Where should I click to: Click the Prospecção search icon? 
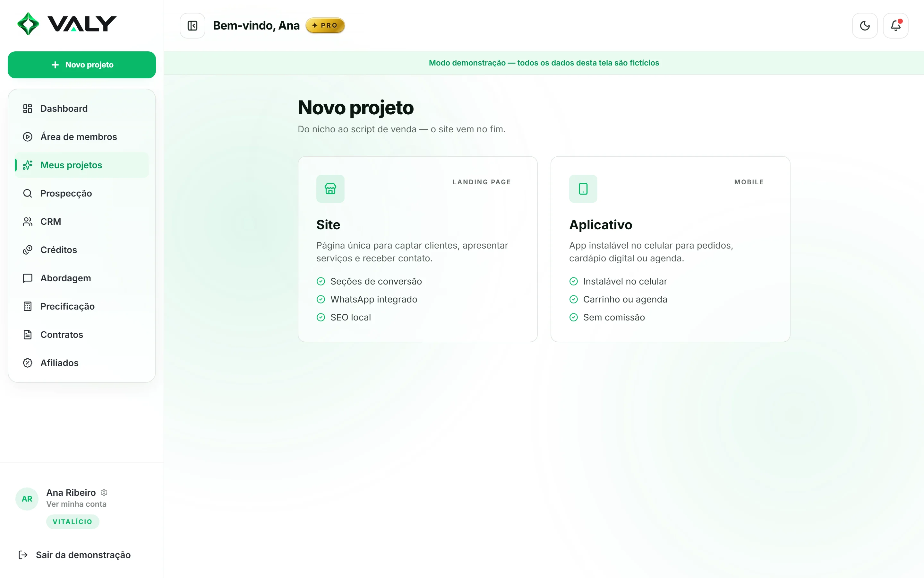(x=28, y=193)
